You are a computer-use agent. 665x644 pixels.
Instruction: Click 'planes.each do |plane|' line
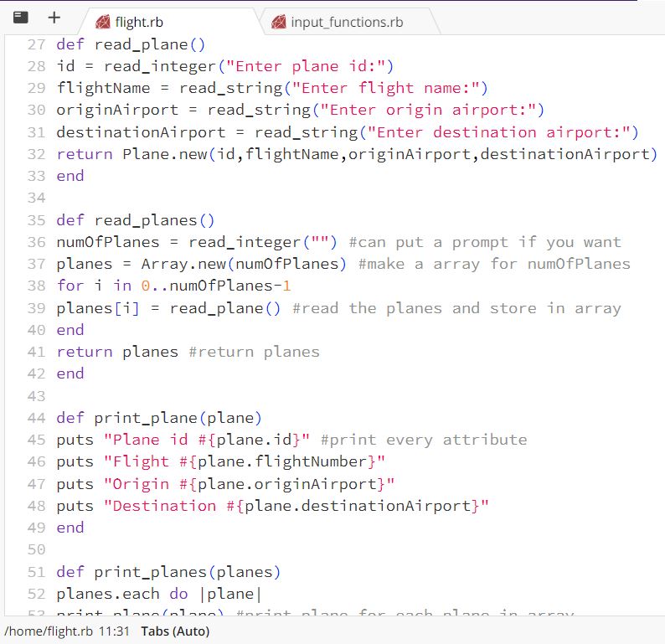coord(159,595)
